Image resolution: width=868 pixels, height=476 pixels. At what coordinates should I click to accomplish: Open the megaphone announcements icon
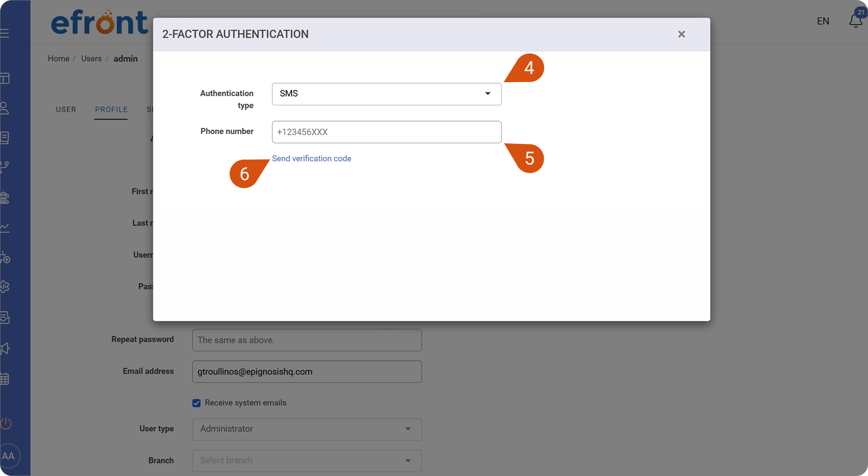5,349
